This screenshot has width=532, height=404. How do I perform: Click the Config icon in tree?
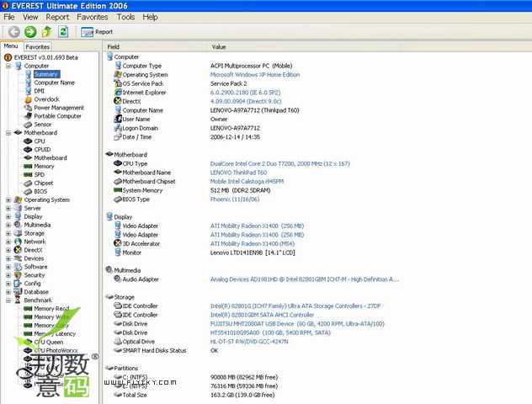coord(18,284)
